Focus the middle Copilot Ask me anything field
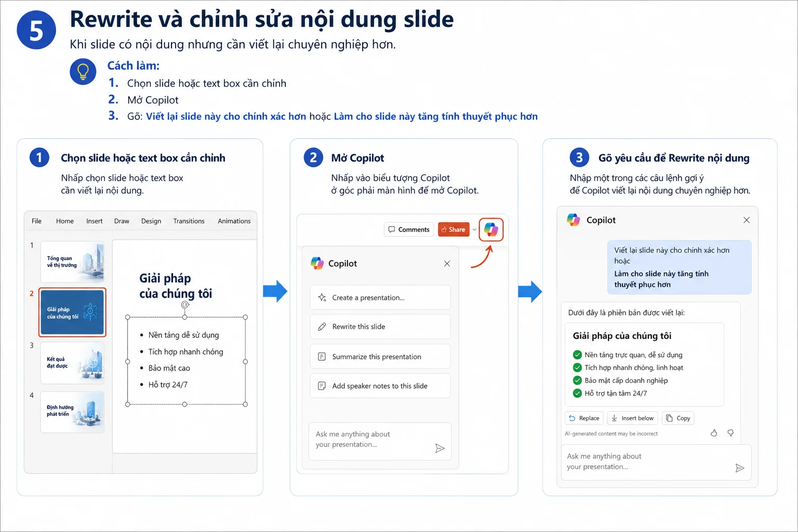The image size is (798, 532). coord(380,442)
